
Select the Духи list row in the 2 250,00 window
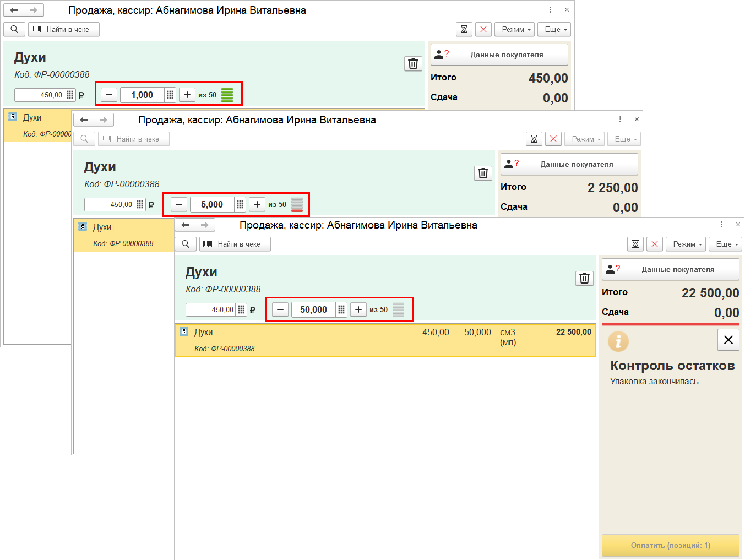click(124, 235)
